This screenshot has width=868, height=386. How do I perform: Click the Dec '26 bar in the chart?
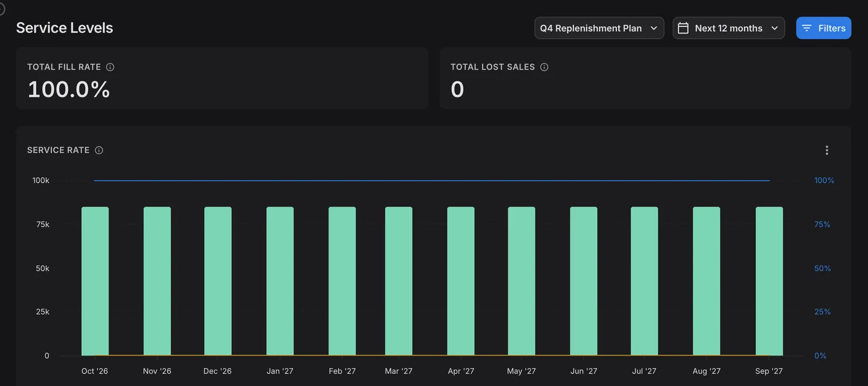click(x=218, y=281)
